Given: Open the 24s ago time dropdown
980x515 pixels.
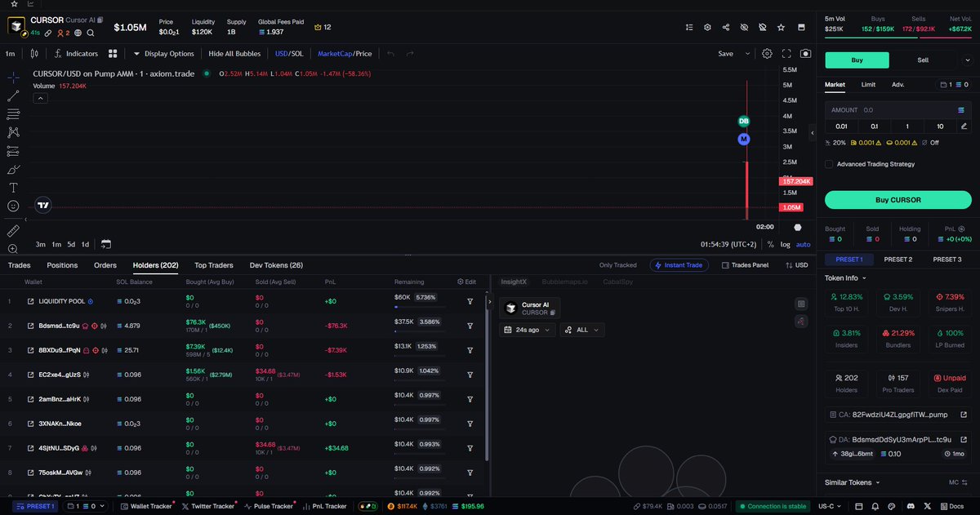Looking at the screenshot, I should (527, 330).
